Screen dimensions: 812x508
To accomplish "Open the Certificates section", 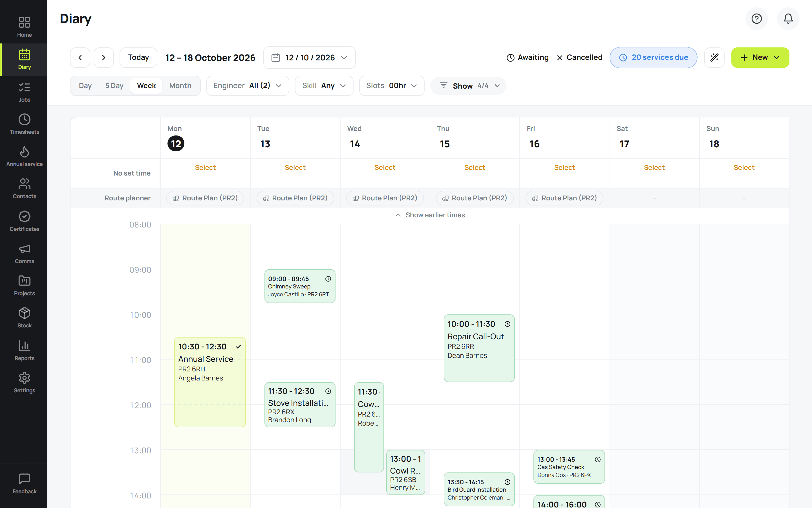I will tap(24, 222).
